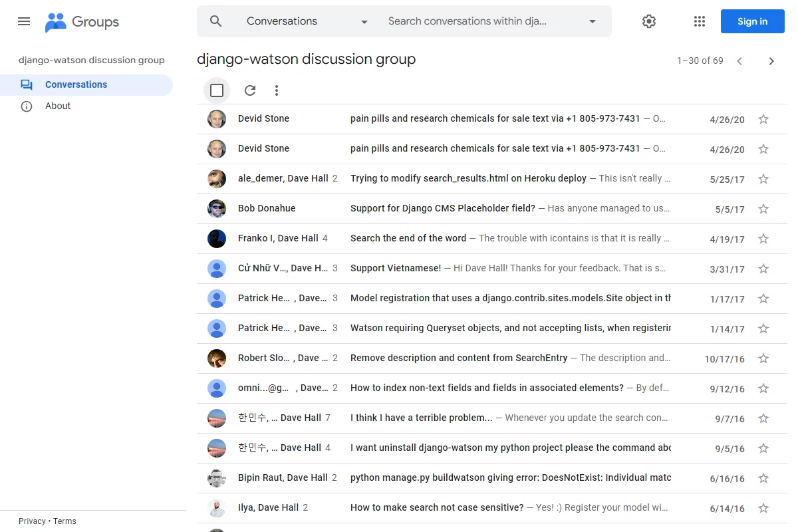Viewport: 798px width, 532px height.
Task: Open the Google apps grid
Action: [x=700, y=21]
